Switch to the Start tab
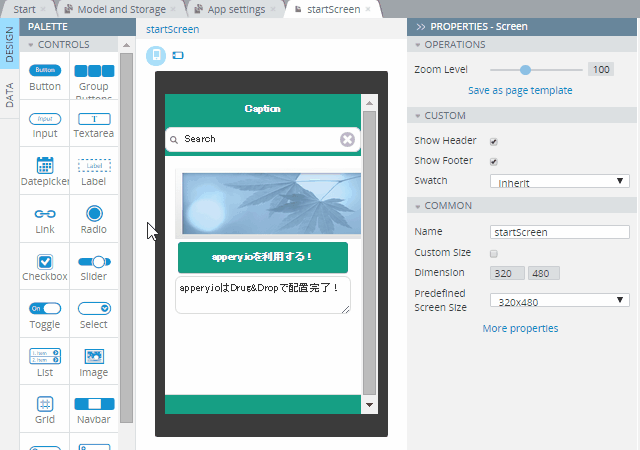 (x=24, y=9)
